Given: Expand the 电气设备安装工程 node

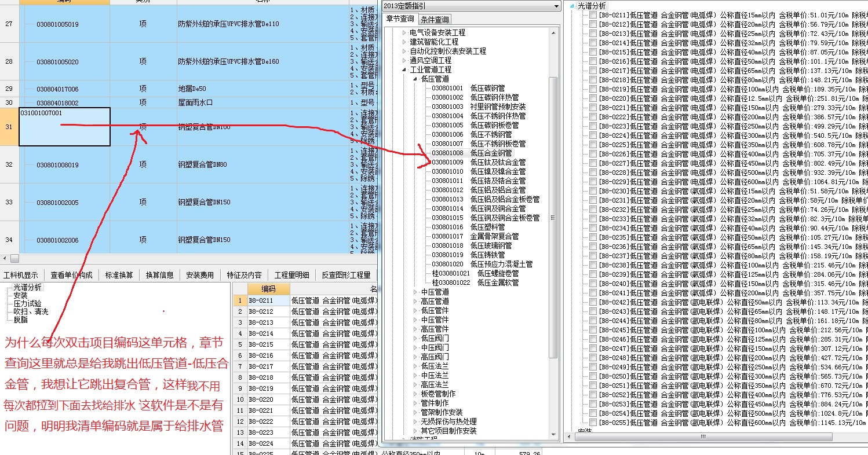Looking at the screenshot, I should [404, 33].
